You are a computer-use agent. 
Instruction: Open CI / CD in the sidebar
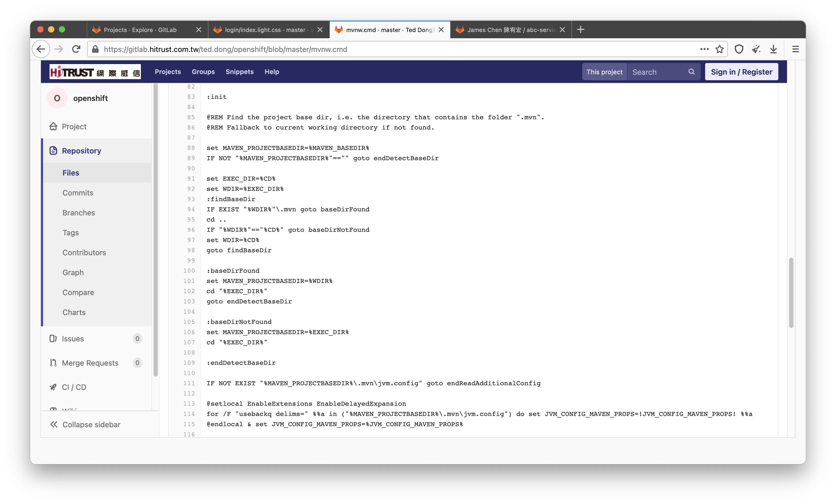pyautogui.click(x=74, y=387)
